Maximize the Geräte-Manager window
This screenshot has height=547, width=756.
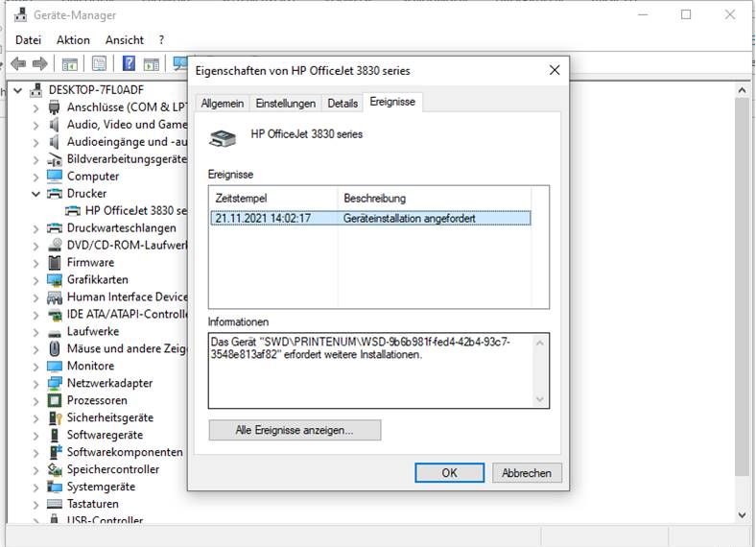[x=686, y=15]
